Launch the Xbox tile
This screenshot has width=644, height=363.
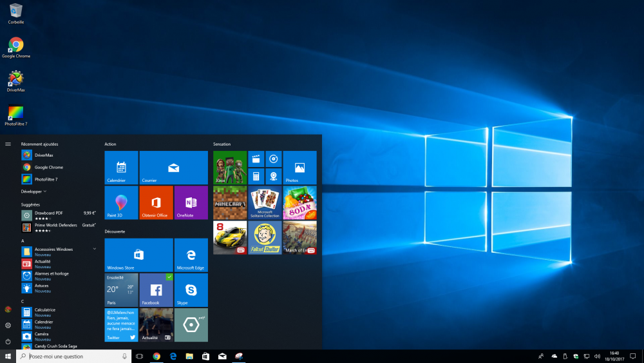point(230,168)
